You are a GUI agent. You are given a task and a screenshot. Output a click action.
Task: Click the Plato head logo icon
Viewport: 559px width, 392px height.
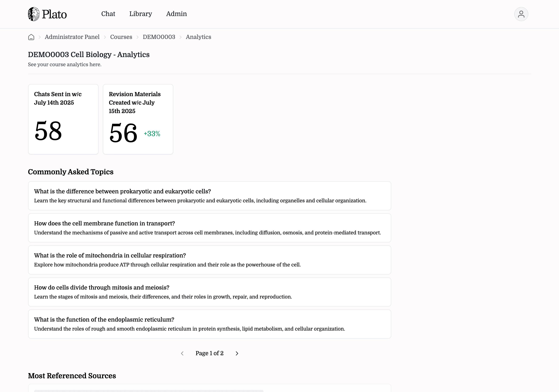[x=34, y=14]
